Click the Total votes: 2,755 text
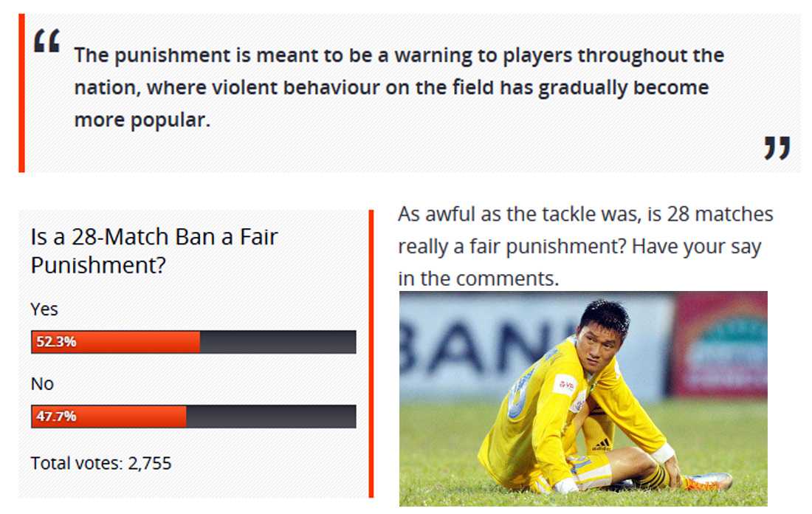 pyautogui.click(x=101, y=463)
